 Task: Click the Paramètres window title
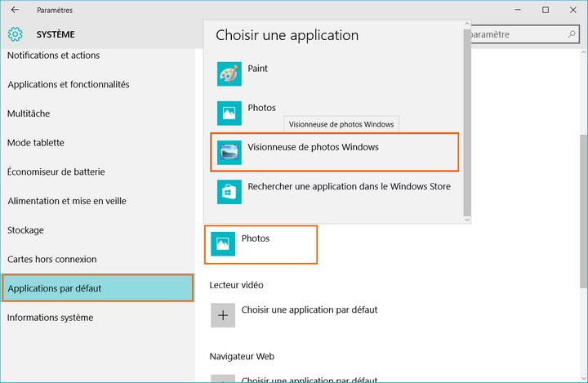coord(55,10)
